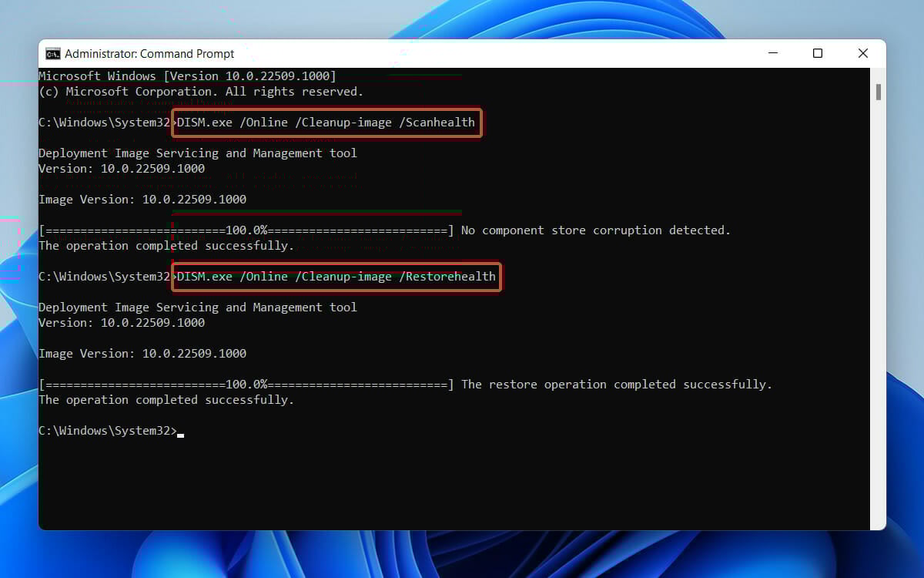
Task: Click the 'Administrator: Command Prompt' title text
Action: (x=149, y=54)
